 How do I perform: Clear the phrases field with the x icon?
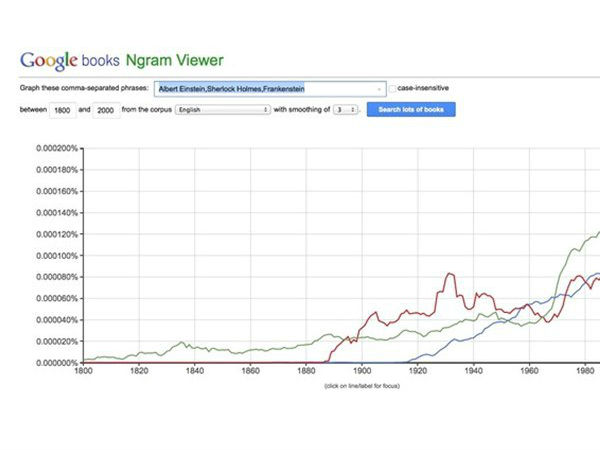[380, 88]
